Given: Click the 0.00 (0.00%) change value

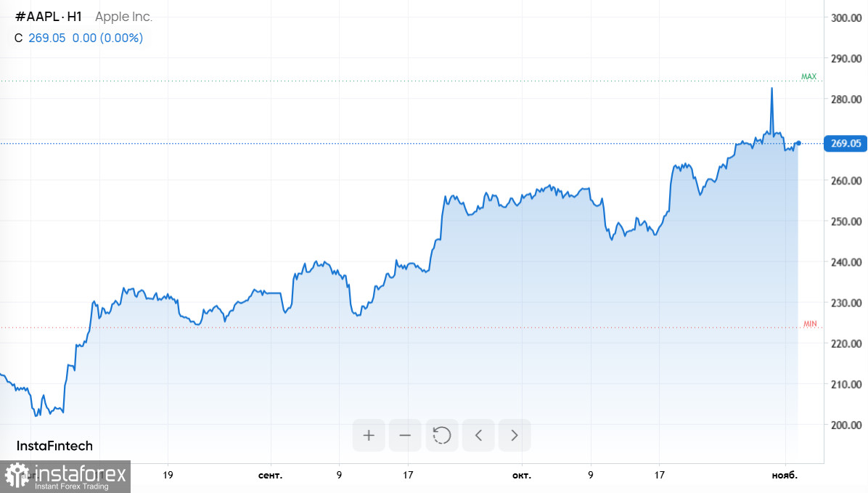Looking at the screenshot, I should click(107, 38).
